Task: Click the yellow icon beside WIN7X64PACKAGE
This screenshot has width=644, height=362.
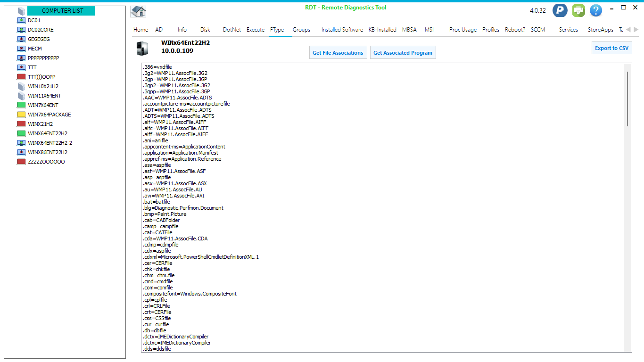Action: pos(21,115)
